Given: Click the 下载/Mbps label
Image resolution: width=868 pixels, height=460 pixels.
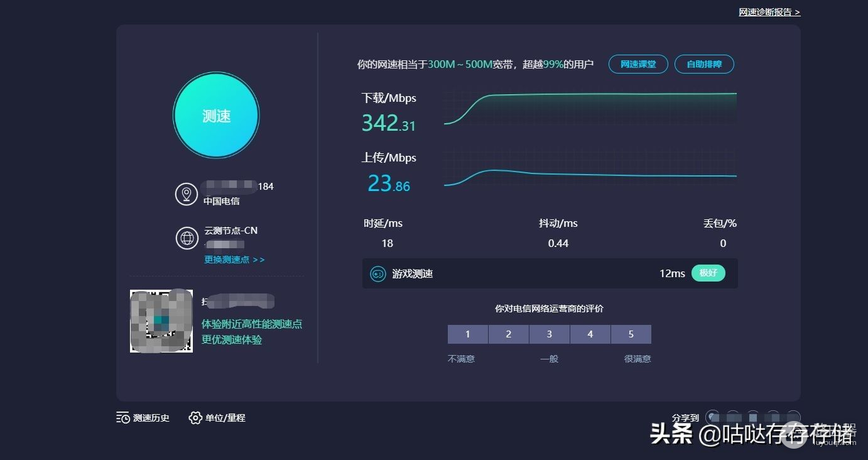Looking at the screenshot, I should coord(389,98).
